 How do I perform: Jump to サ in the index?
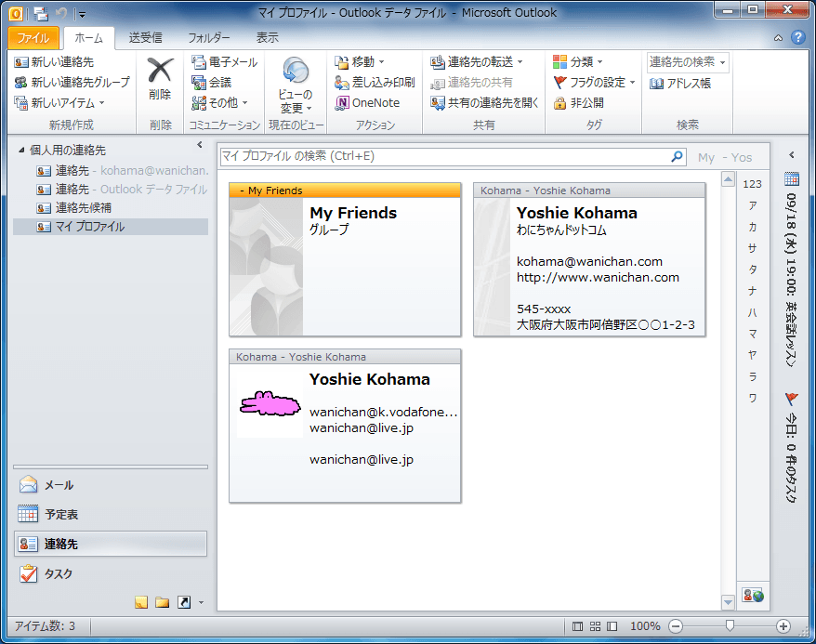coord(753,248)
